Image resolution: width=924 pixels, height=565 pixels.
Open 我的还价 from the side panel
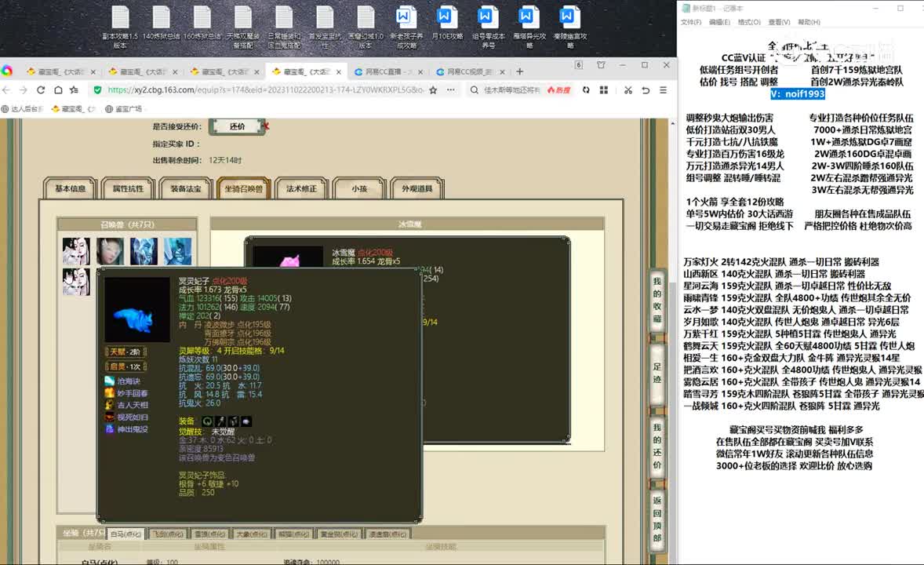(x=657, y=446)
